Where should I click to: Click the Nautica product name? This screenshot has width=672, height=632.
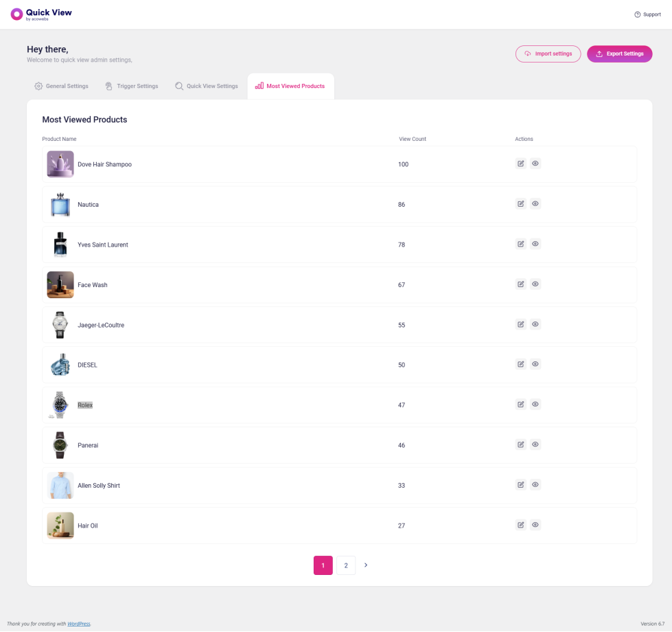click(x=89, y=205)
